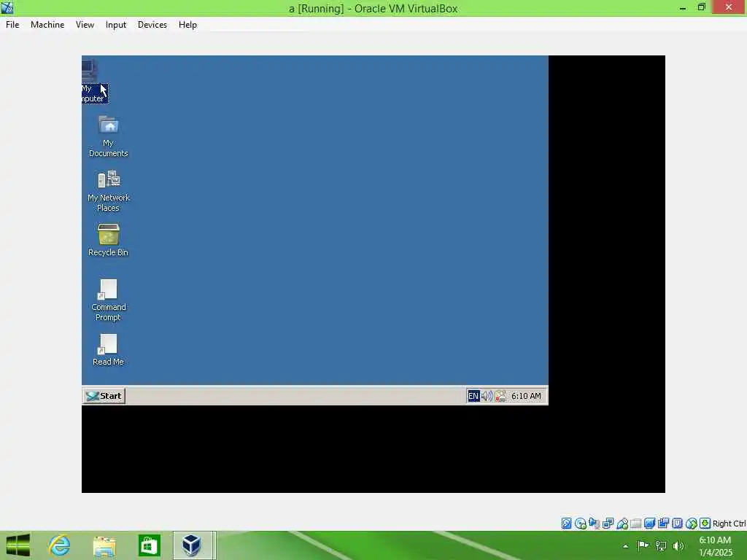Click the VirtualBox recording indicator icon
Image resolution: width=747 pixels, height=560 pixels.
(x=663, y=524)
